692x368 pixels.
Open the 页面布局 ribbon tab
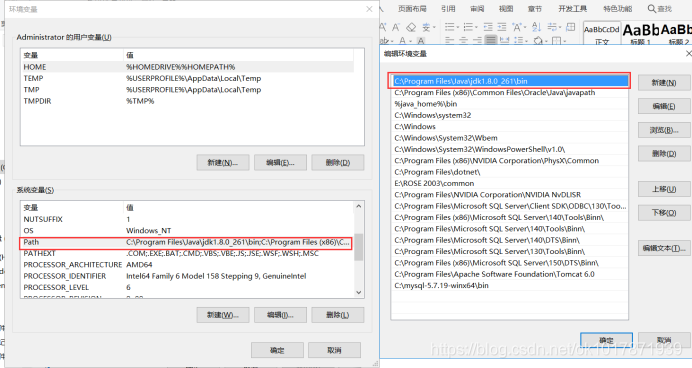tap(412, 9)
